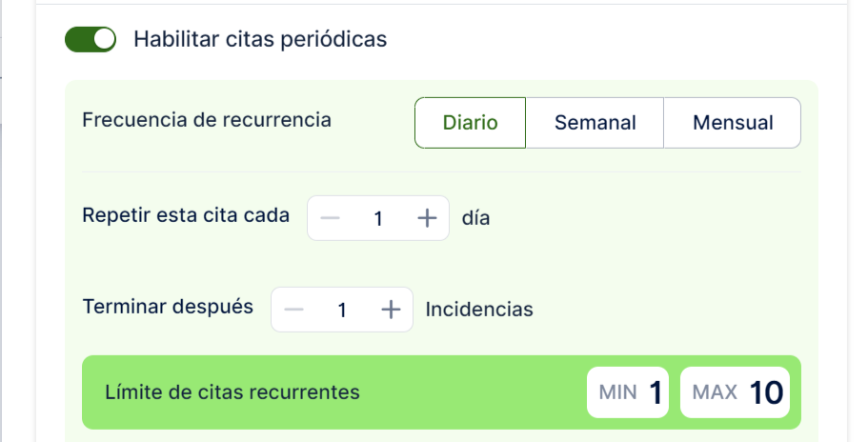This screenshot has width=868, height=442.
Task: Decrease Terminar después count with minus
Action: tap(294, 310)
